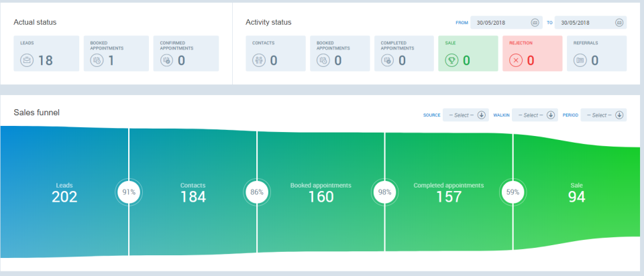
Task: Click the Referrals icon
Action: (x=580, y=60)
